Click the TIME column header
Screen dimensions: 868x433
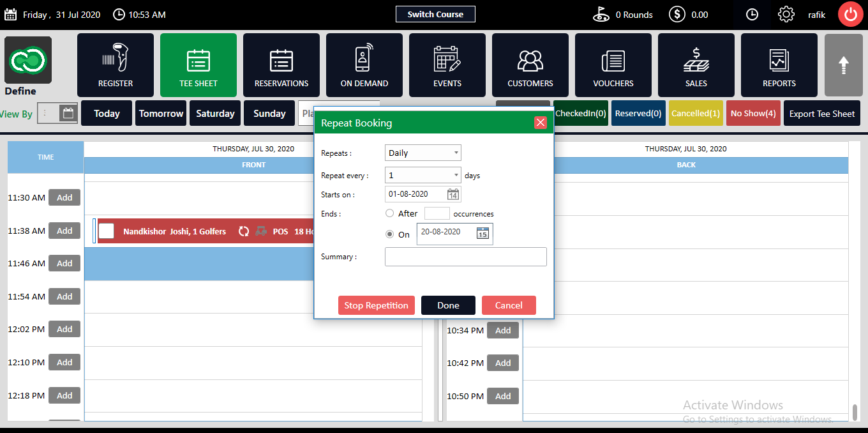(45, 157)
